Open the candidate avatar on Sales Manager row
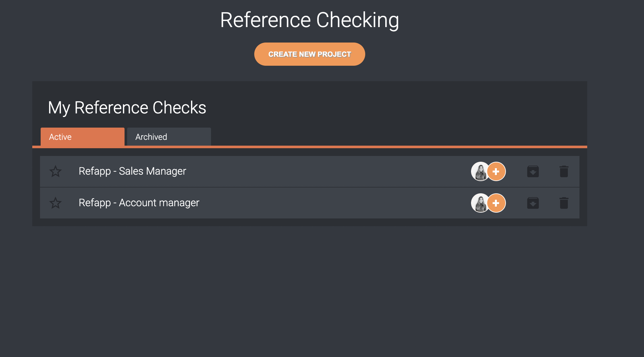The image size is (644, 357). coord(480,171)
